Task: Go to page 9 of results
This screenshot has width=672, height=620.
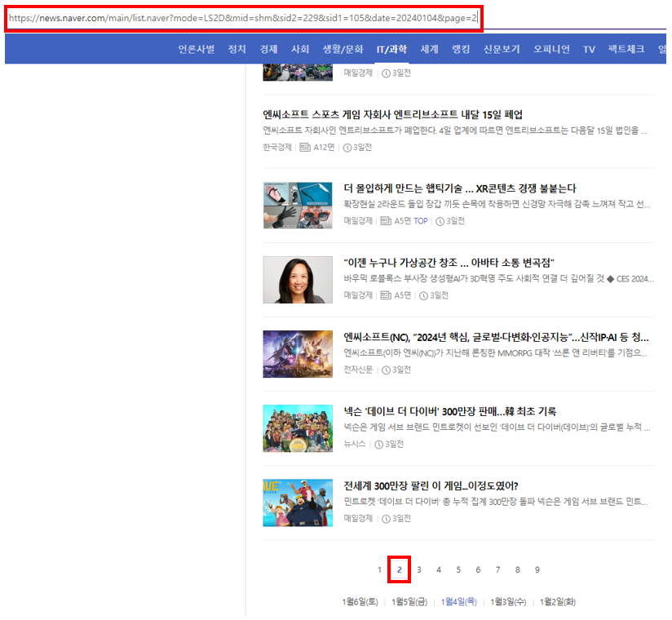Action: coord(537,570)
